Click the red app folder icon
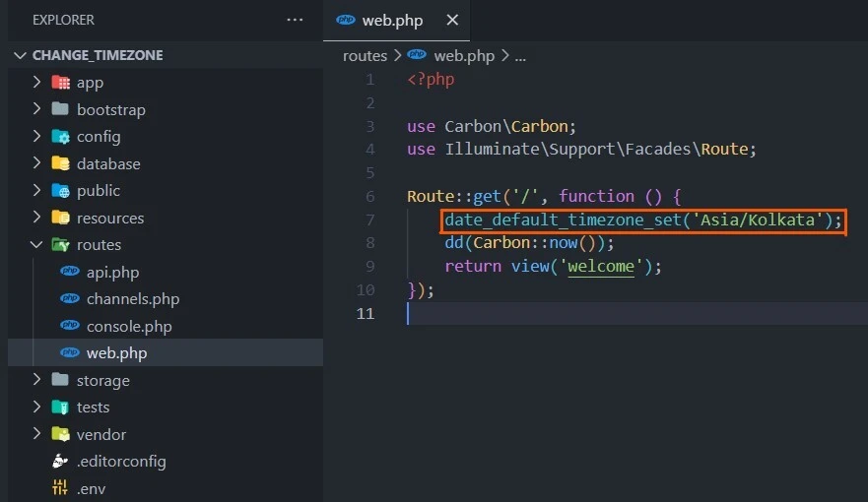 (60, 83)
